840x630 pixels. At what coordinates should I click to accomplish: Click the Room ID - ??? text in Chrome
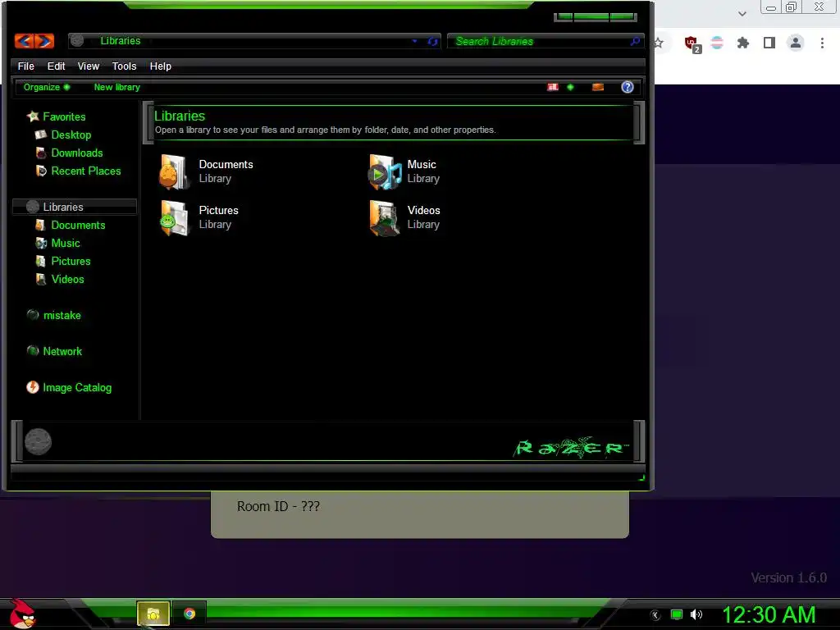[278, 506]
